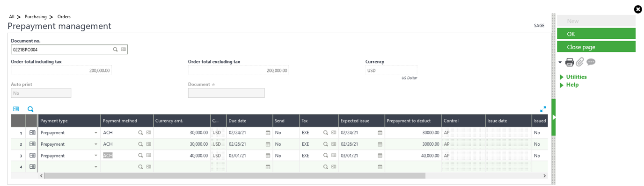Image resolution: width=644 pixels, height=186 pixels.
Task: Click the 40,000.00 prepayment to deduct cell
Action: [x=413, y=156]
